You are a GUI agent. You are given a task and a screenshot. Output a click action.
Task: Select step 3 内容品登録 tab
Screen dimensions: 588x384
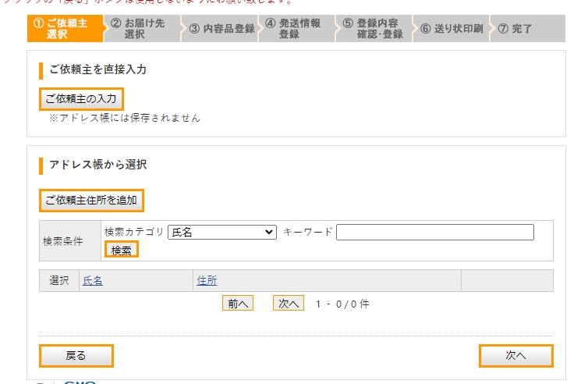(x=221, y=29)
